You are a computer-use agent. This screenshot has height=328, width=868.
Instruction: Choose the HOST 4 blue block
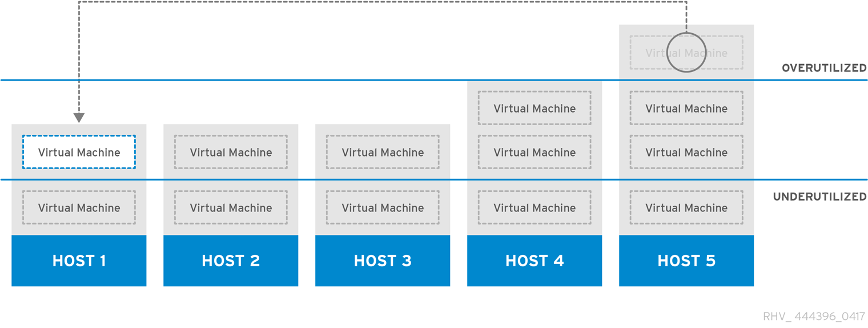point(535,261)
